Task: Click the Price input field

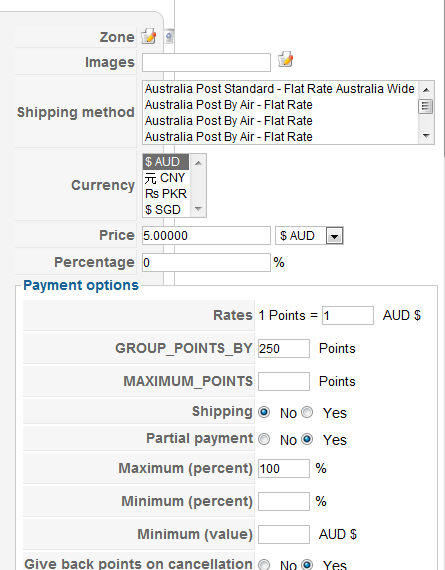Action: [206, 236]
